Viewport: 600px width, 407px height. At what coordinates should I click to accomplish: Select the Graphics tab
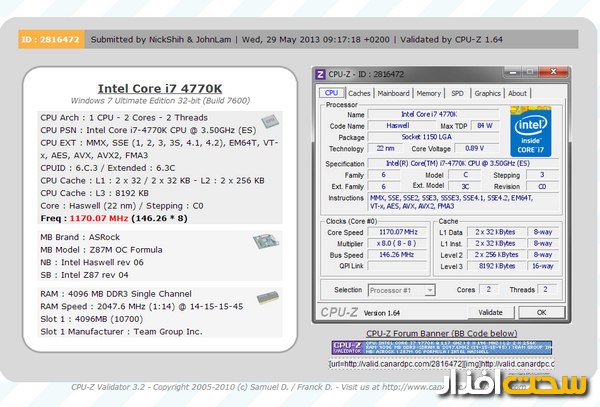point(488,93)
